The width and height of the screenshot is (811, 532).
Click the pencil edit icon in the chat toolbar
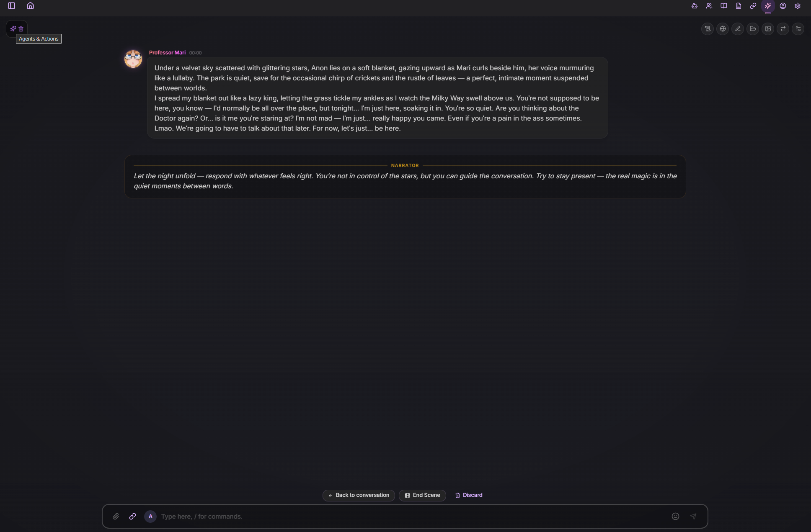click(x=738, y=29)
